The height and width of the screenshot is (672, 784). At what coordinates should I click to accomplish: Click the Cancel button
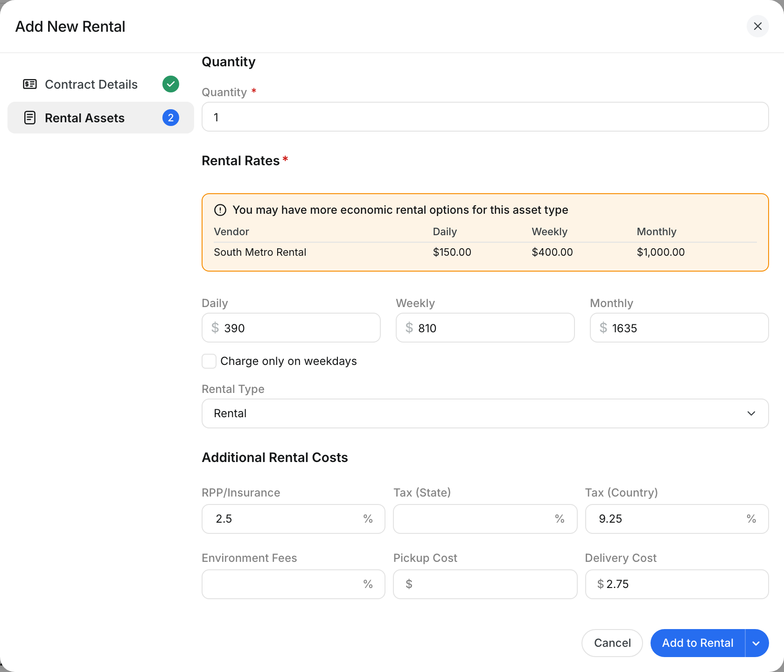612,643
